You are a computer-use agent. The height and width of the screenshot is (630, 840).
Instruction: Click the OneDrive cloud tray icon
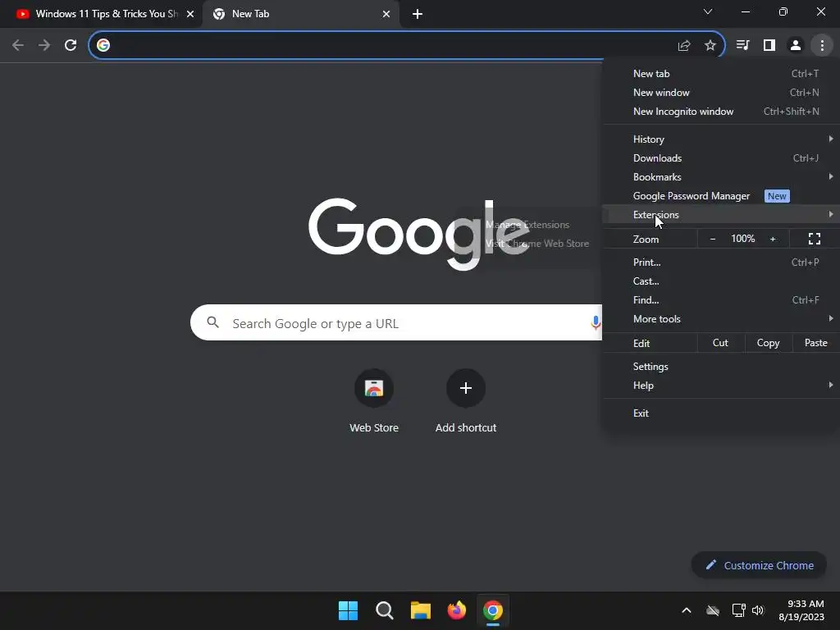(713, 610)
